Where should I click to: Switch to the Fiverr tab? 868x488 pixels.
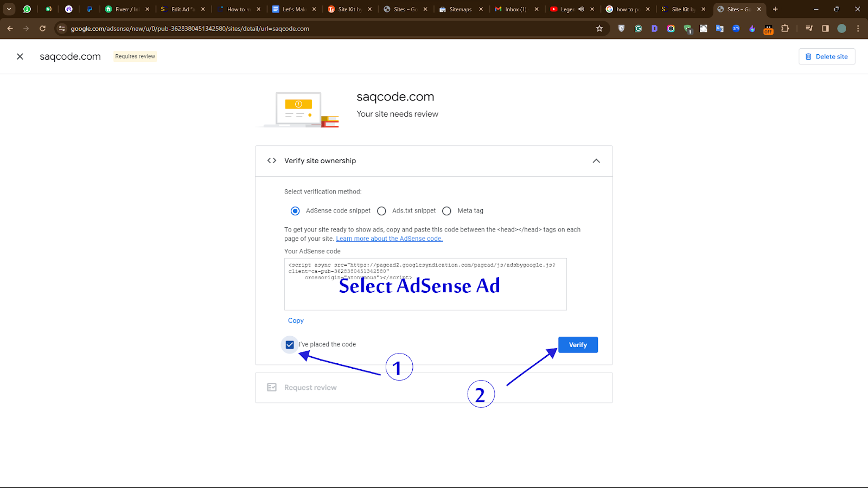pyautogui.click(x=127, y=9)
